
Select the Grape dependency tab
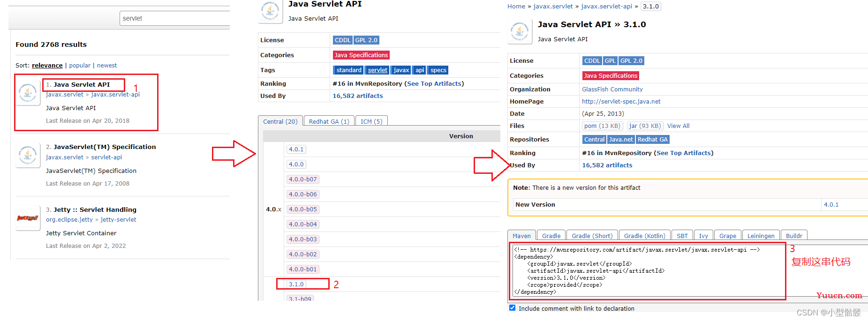coord(728,236)
